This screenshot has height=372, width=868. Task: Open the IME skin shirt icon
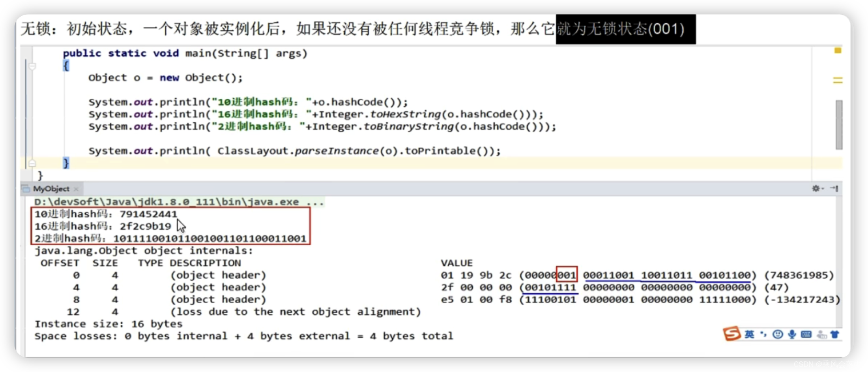(x=835, y=334)
